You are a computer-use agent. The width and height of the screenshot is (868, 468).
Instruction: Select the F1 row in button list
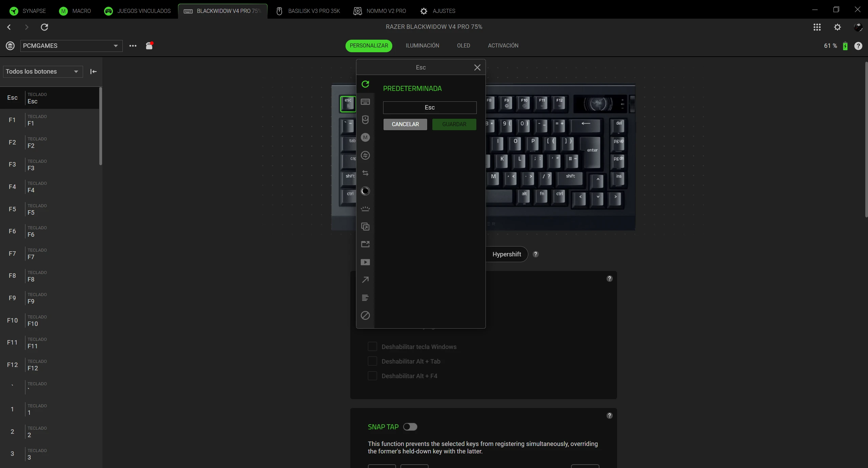(x=50, y=120)
